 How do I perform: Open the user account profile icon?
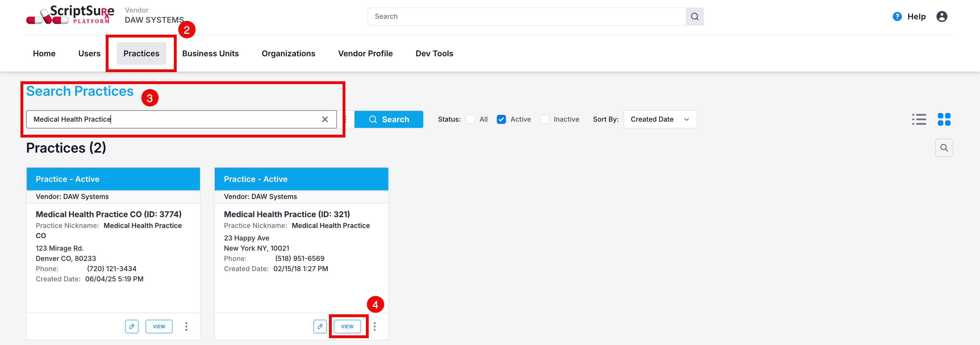(942, 16)
